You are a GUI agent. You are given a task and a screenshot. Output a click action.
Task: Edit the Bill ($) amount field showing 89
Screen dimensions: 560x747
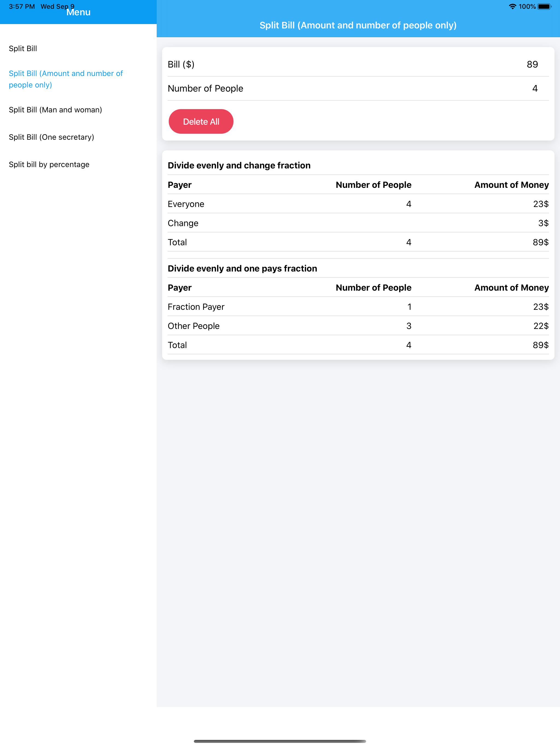(532, 65)
